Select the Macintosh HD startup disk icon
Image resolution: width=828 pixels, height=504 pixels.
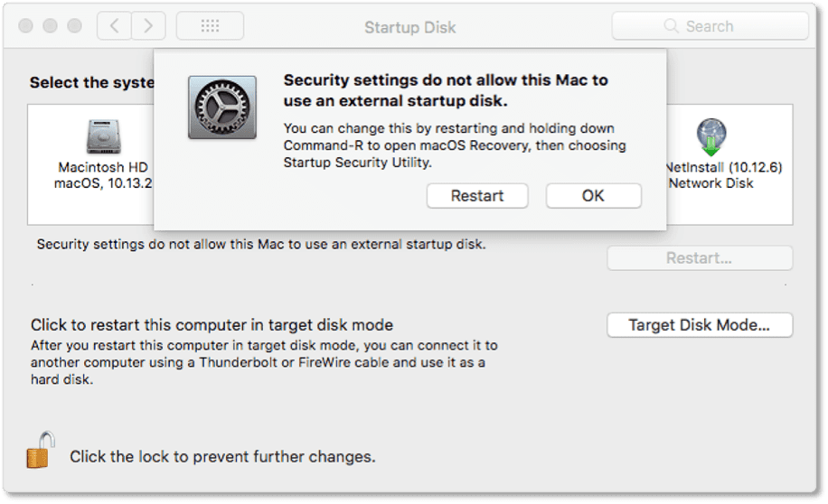pos(103,136)
